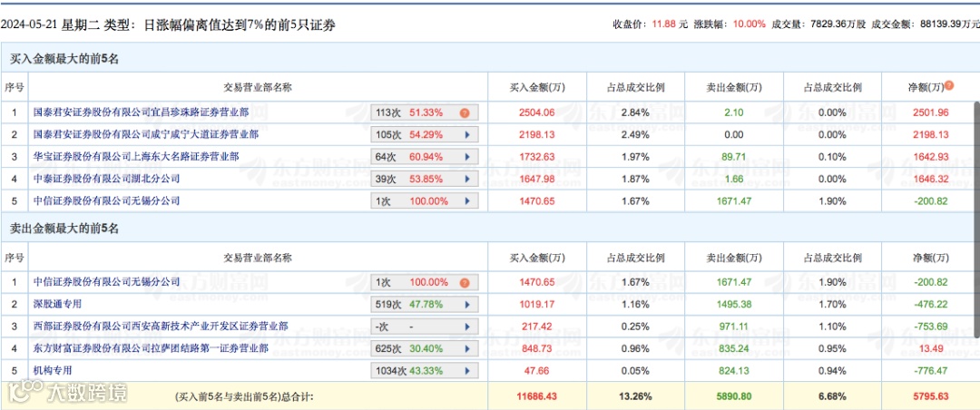Click buy amount 1732.63
This screenshot has height=410, width=980.
click(537, 157)
